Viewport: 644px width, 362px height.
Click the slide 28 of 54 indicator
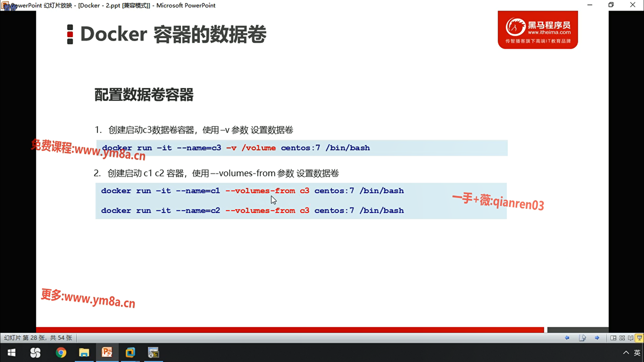pos(38,338)
